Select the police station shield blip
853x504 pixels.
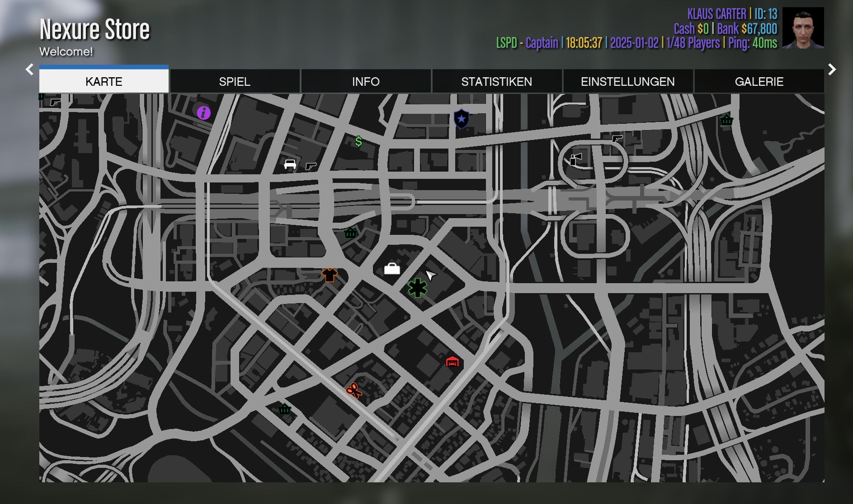tap(461, 119)
